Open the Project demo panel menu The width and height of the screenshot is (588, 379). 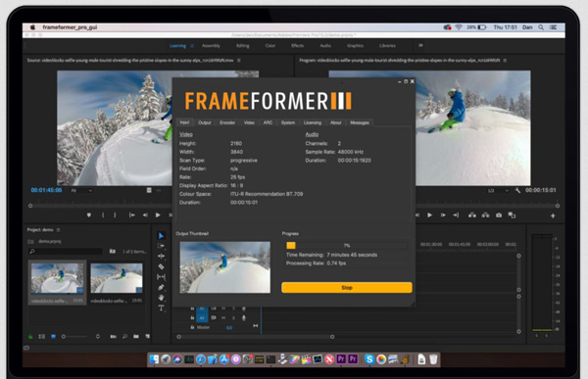pyautogui.click(x=58, y=230)
